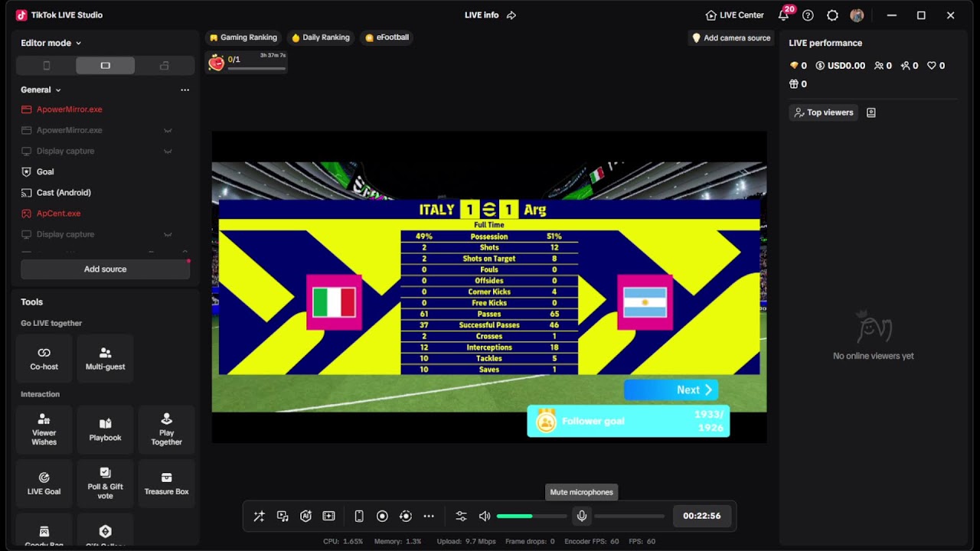Open the eFootball tag

[387, 37]
